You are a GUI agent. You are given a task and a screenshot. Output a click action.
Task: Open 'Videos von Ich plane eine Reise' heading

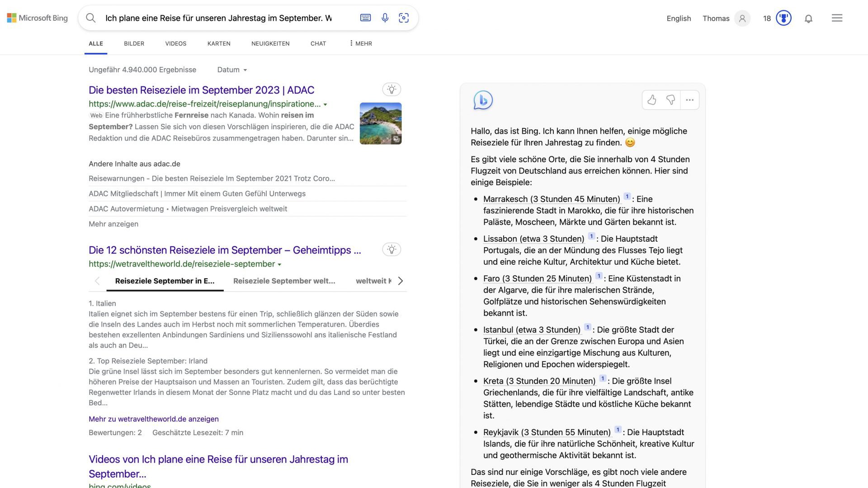(218, 466)
